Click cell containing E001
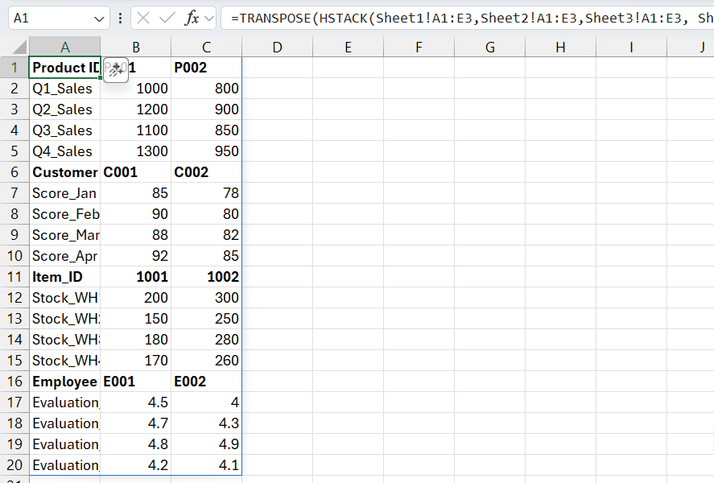714x483 pixels. point(136,381)
